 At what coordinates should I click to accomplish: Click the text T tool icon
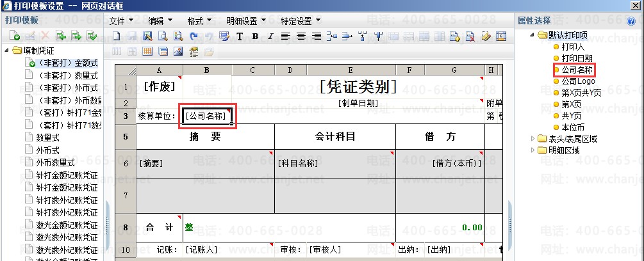240,36
